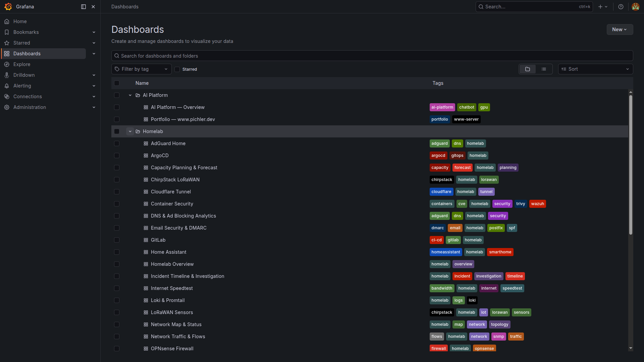Select the folder view icon
Screen dimensions: 644x362
pos(528,69)
